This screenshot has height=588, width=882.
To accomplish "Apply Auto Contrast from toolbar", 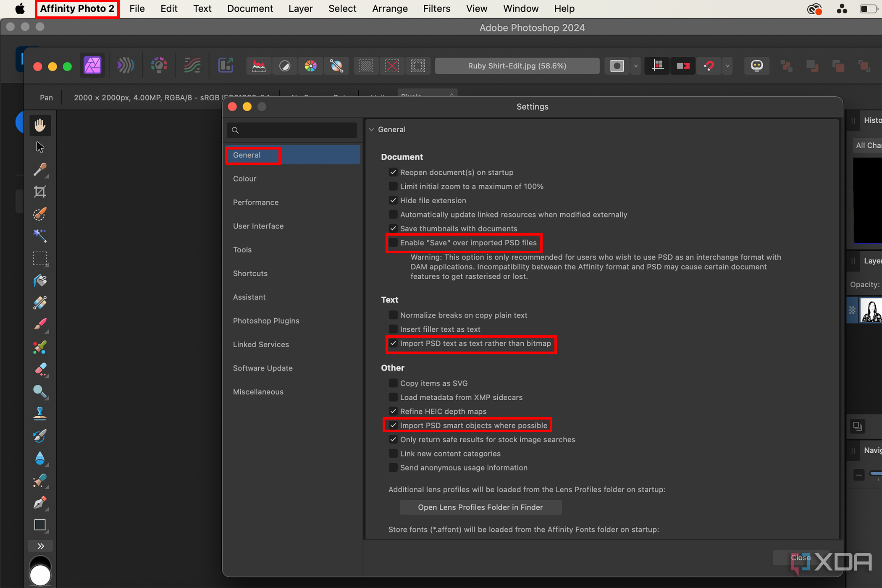I will (285, 66).
